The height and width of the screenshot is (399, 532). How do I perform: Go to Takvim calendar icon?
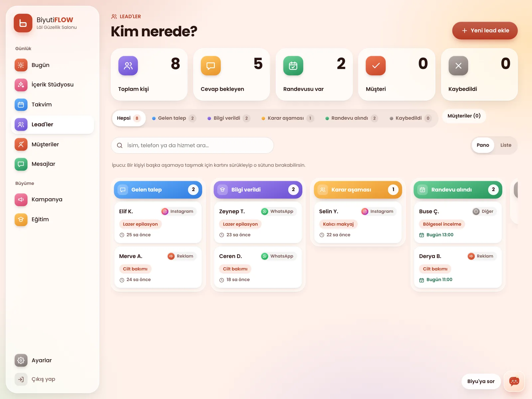click(x=21, y=105)
